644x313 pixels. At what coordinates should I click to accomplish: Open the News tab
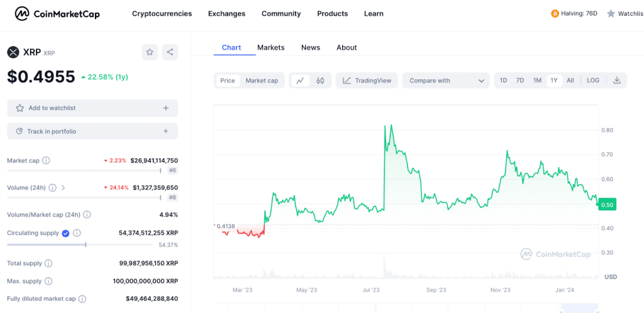[311, 47]
